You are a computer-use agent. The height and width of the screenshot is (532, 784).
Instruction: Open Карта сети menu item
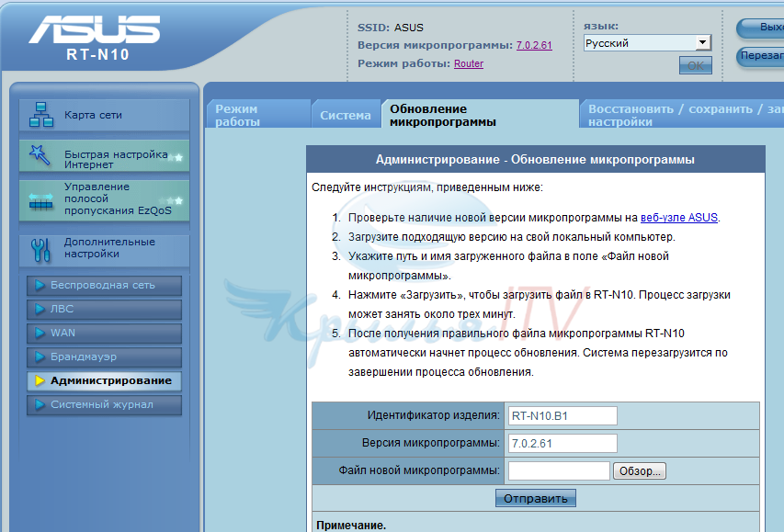[x=105, y=115]
